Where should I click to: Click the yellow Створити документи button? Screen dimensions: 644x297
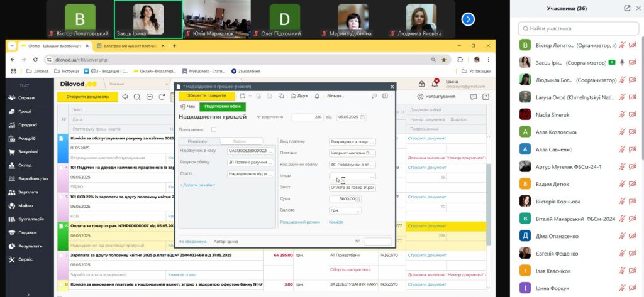[87, 97]
